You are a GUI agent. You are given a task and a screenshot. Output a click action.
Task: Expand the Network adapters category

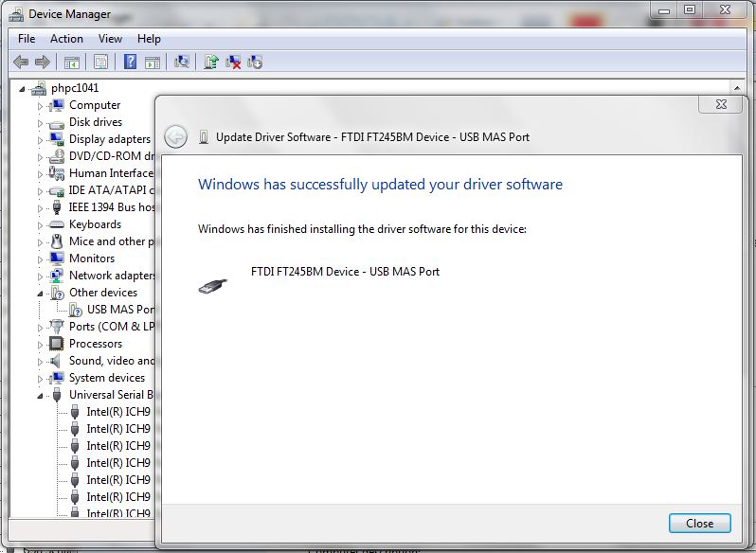click(40, 276)
